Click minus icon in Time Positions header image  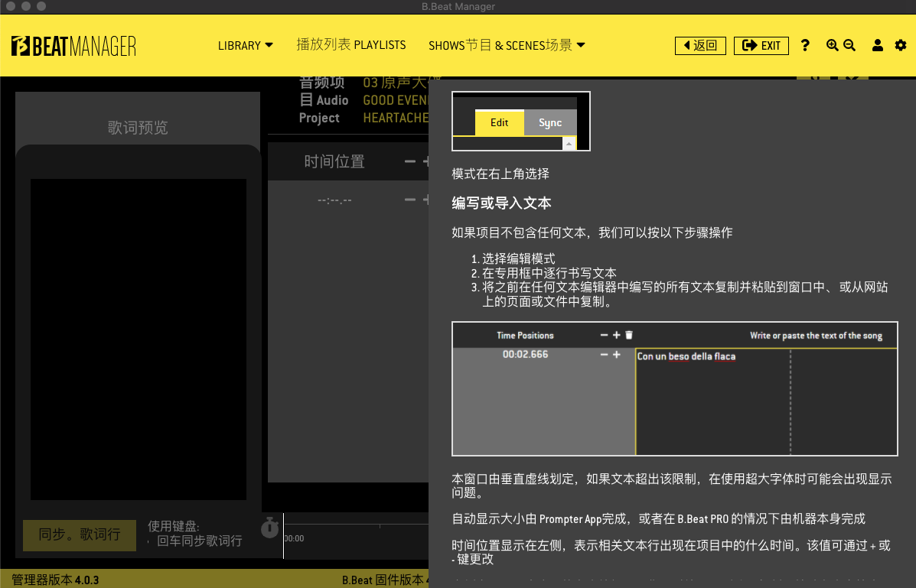(x=604, y=335)
